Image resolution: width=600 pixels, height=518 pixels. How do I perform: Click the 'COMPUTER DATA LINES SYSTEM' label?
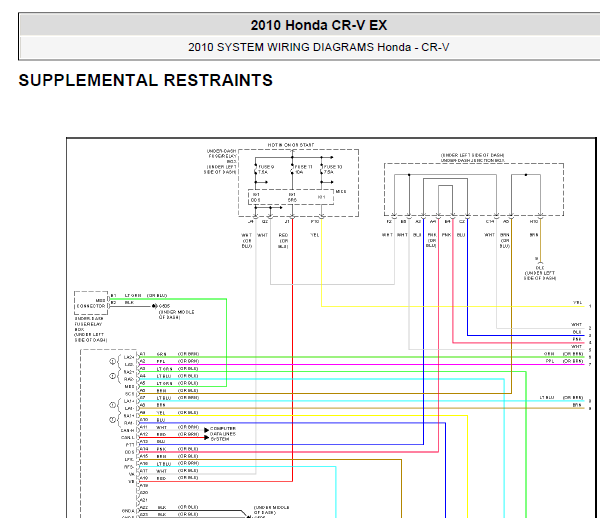click(x=223, y=434)
